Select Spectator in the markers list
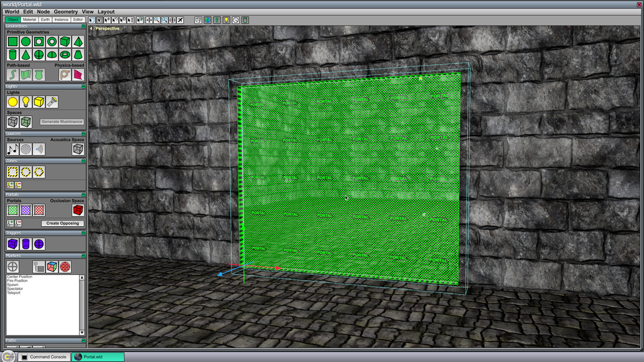The image size is (644, 362). (15, 289)
